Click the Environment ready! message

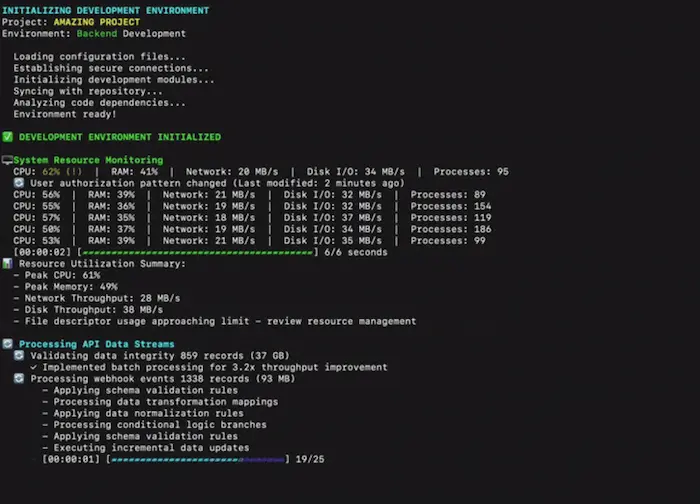65,114
